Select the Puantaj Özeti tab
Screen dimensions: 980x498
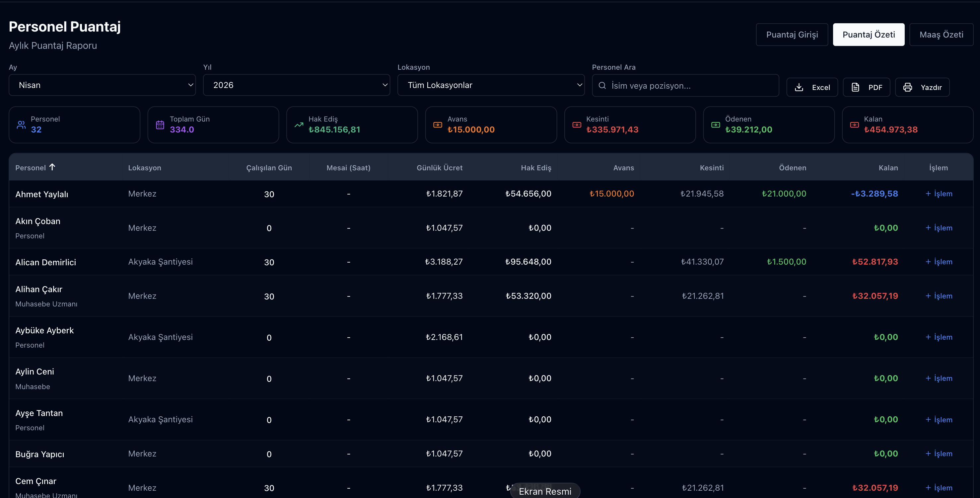coord(869,35)
